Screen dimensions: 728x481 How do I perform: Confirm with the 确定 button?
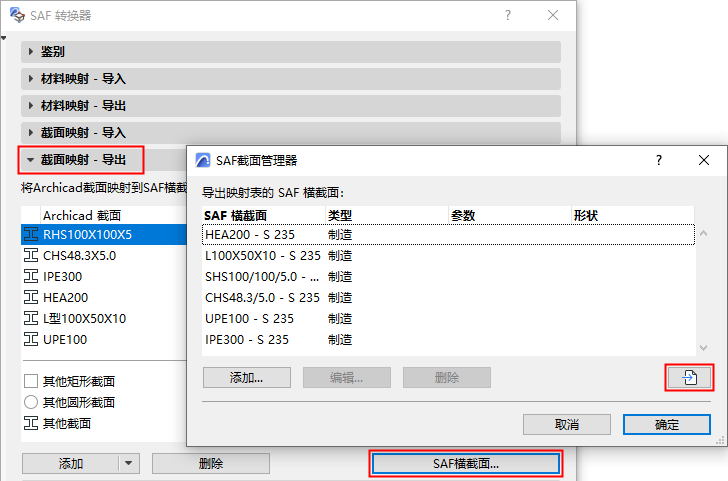(667, 424)
